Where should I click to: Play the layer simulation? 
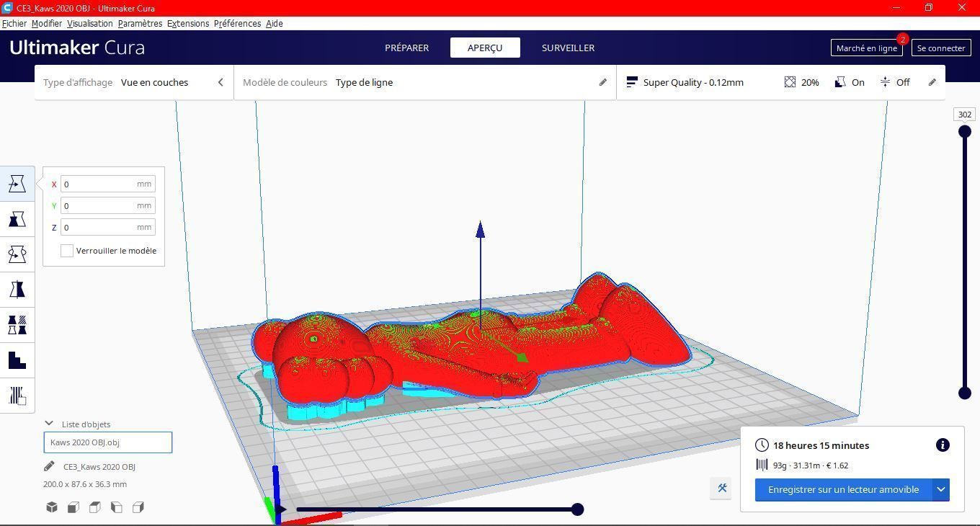281,509
